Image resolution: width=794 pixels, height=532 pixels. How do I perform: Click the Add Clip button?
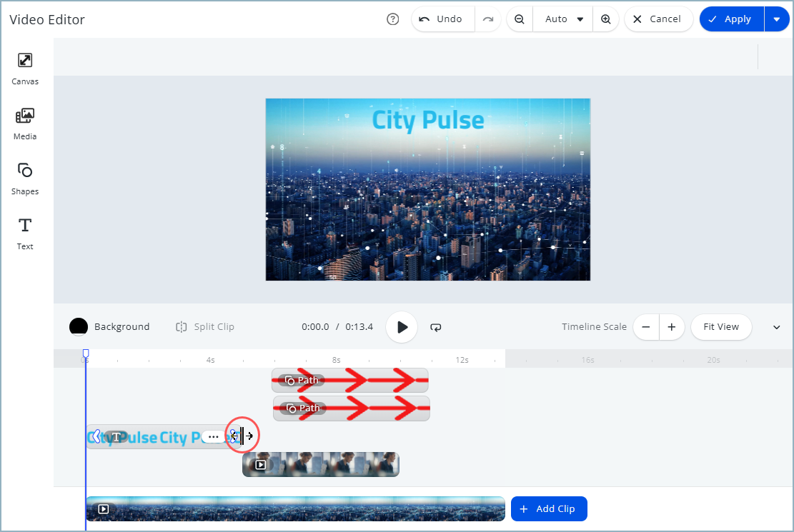click(x=548, y=508)
